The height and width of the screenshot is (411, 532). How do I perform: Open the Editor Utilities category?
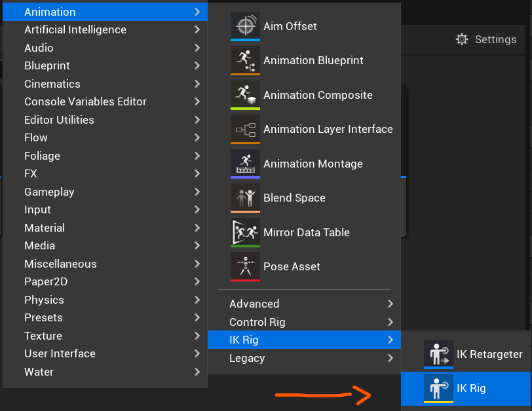tap(105, 120)
